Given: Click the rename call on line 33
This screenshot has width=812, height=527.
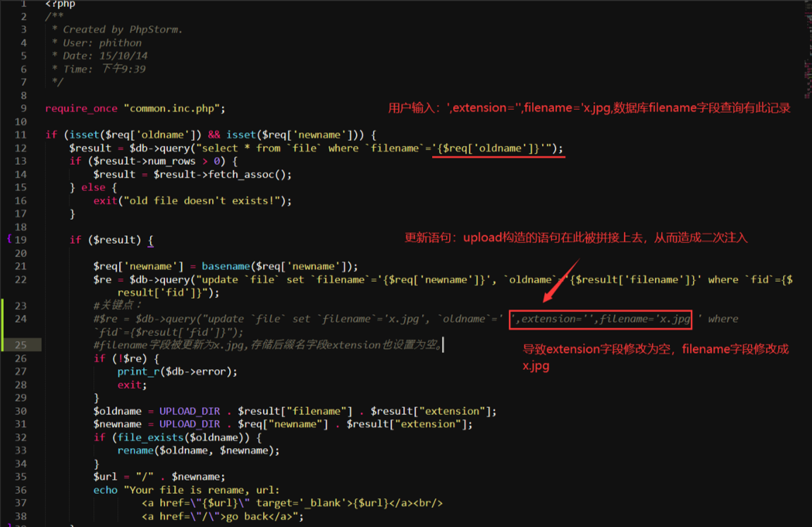Looking at the screenshot, I should [x=135, y=450].
